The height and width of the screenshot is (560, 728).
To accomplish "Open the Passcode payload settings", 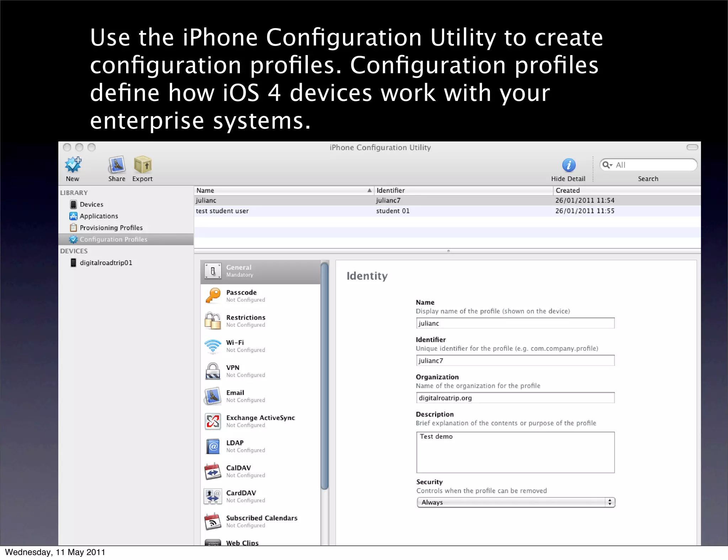I will 260,296.
